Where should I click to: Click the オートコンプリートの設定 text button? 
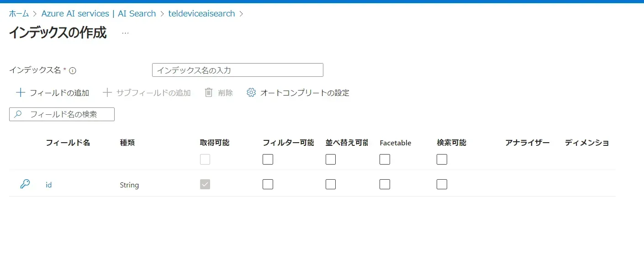tap(305, 93)
